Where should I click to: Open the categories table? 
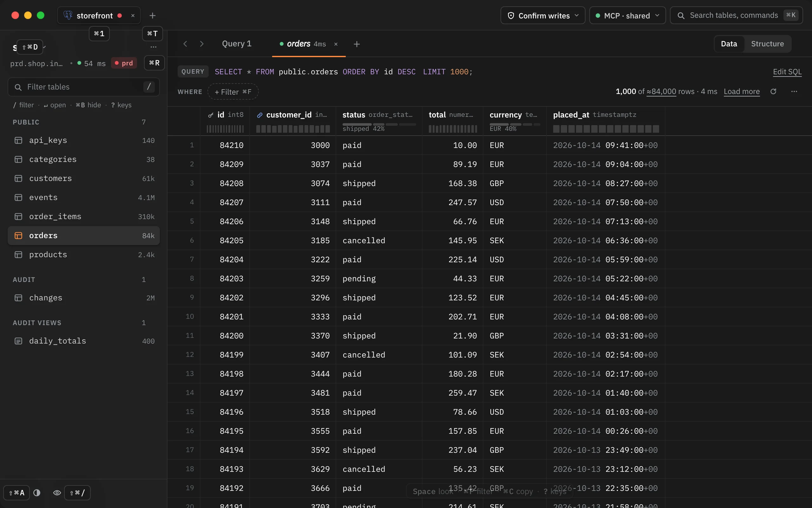83,159
